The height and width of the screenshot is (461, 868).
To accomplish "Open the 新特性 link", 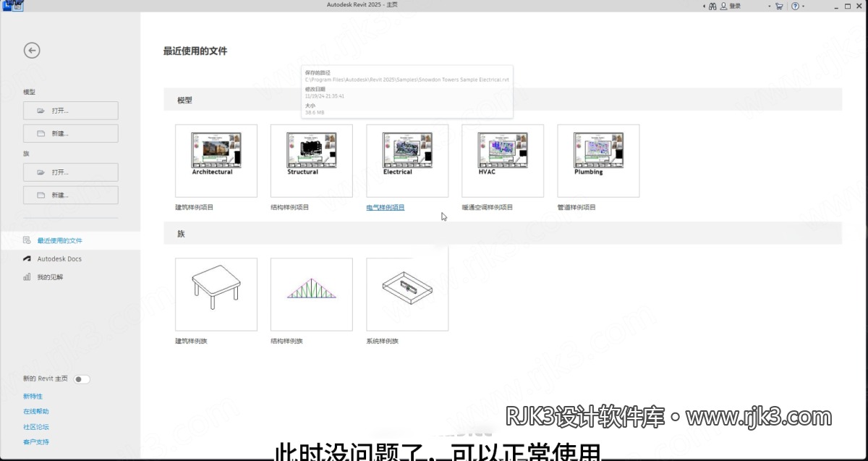I will [33, 397].
